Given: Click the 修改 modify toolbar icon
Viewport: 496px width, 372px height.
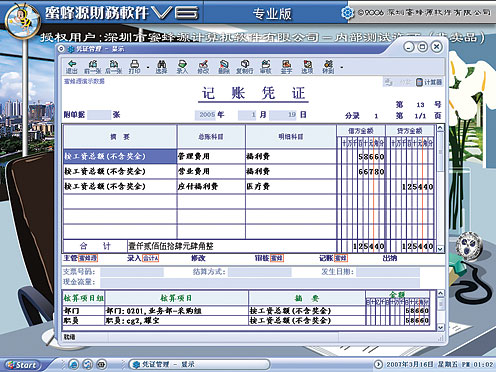Looking at the screenshot, I should 203,67.
